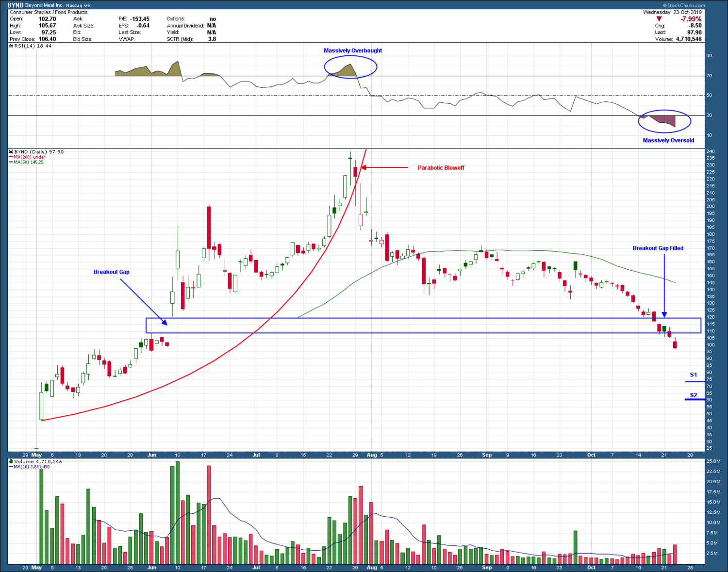The image size is (728, 572).
Task: Click the Chg value -8.50
Action: [695, 26]
